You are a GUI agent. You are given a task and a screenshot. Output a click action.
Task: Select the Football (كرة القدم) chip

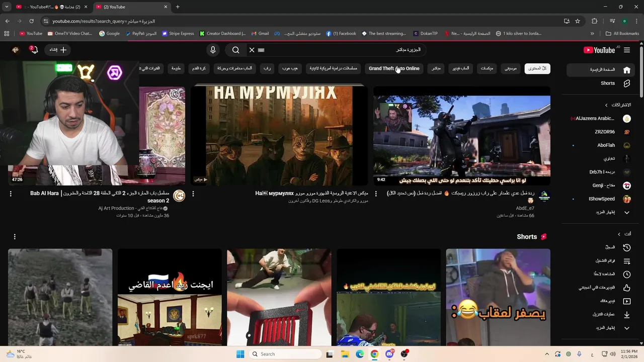[199, 68]
